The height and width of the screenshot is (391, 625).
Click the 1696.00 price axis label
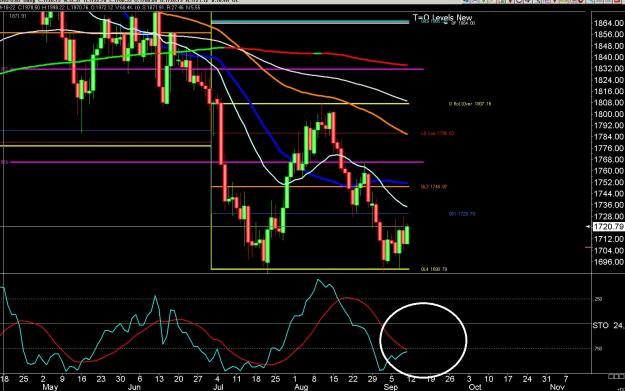(609, 262)
